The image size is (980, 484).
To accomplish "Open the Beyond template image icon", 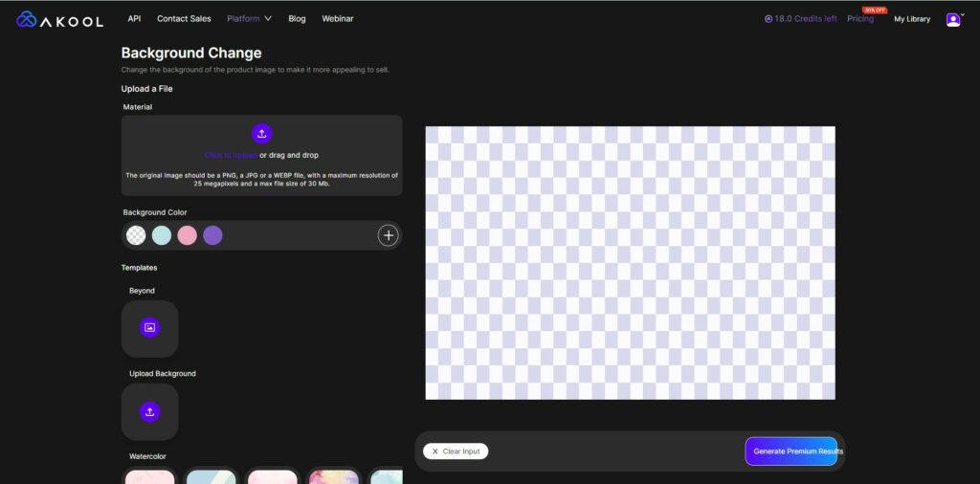I will pyautogui.click(x=149, y=328).
